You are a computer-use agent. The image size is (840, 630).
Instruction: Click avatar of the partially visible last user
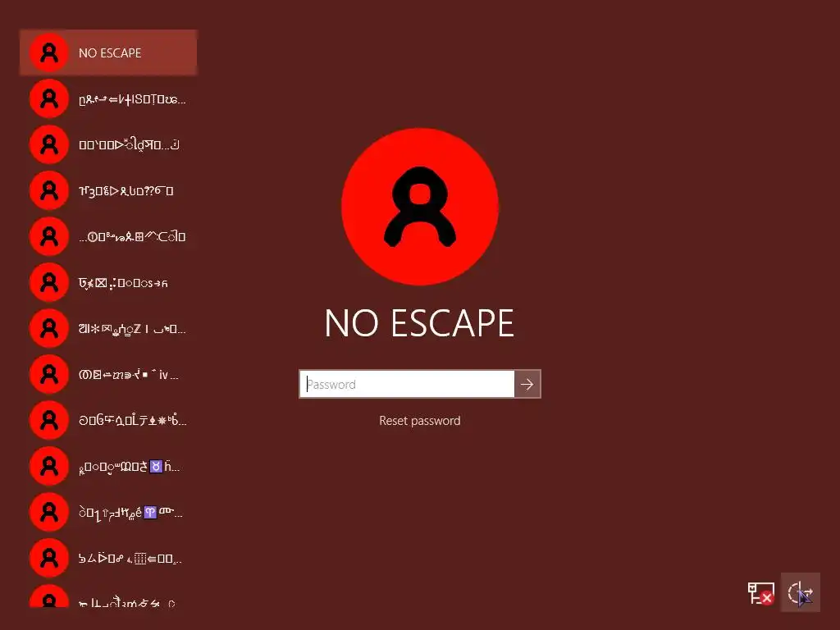(48, 596)
